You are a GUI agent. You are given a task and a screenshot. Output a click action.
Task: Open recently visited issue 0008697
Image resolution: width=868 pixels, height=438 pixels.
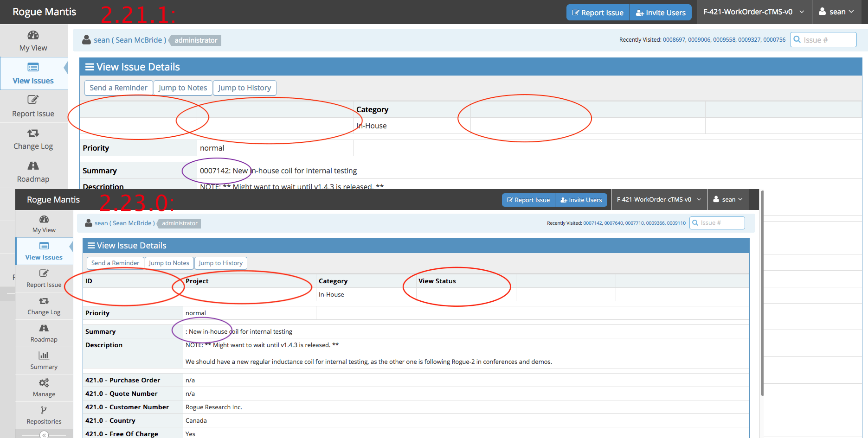coord(674,40)
